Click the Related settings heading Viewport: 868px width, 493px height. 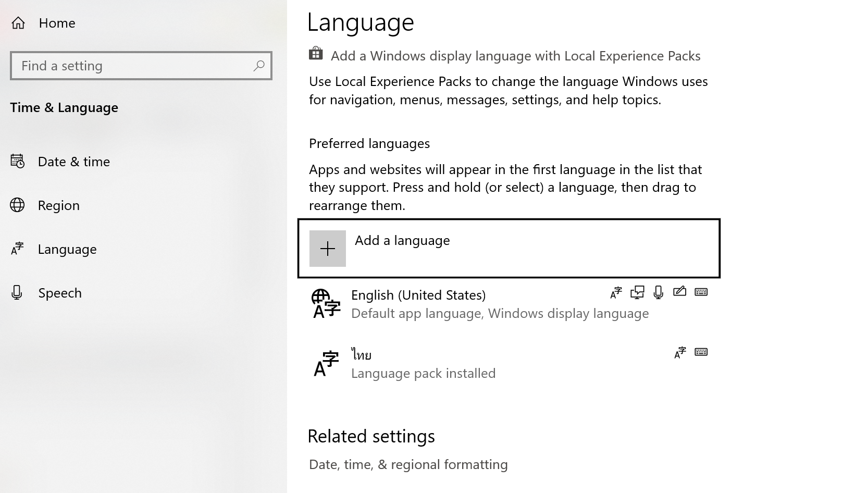pos(371,436)
